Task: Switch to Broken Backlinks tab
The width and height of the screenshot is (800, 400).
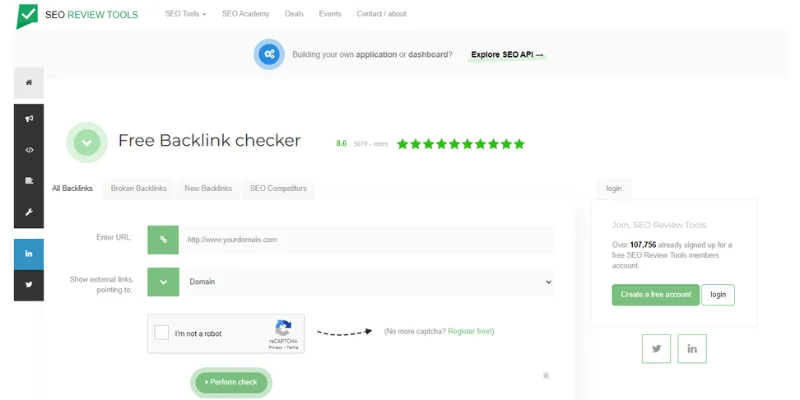Action: click(x=139, y=188)
